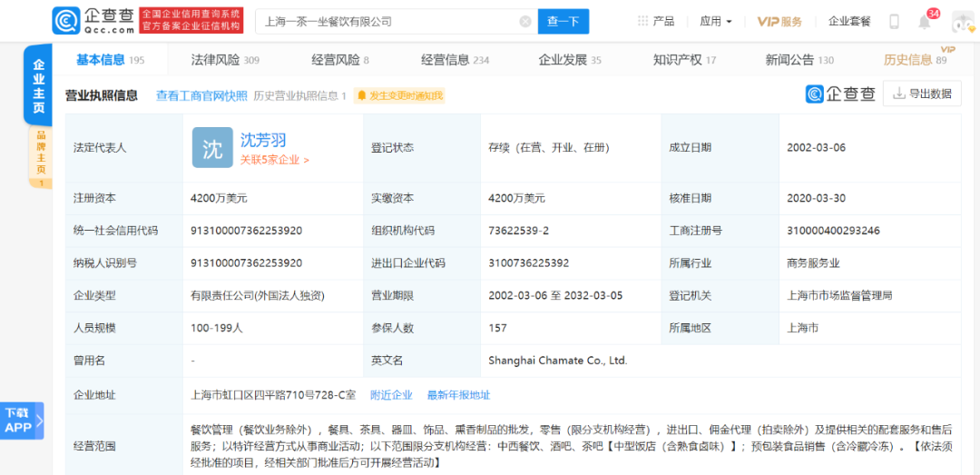This screenshot has height=475, width=980.
Task: Switch to the 历史信息 VIP tab
Action: click(x=915, y=60)
